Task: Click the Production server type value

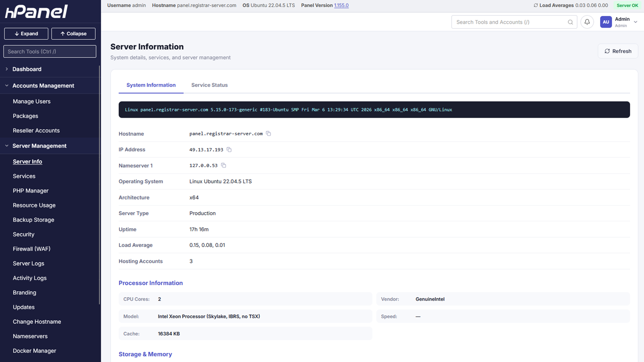Action: coord(202,213)
